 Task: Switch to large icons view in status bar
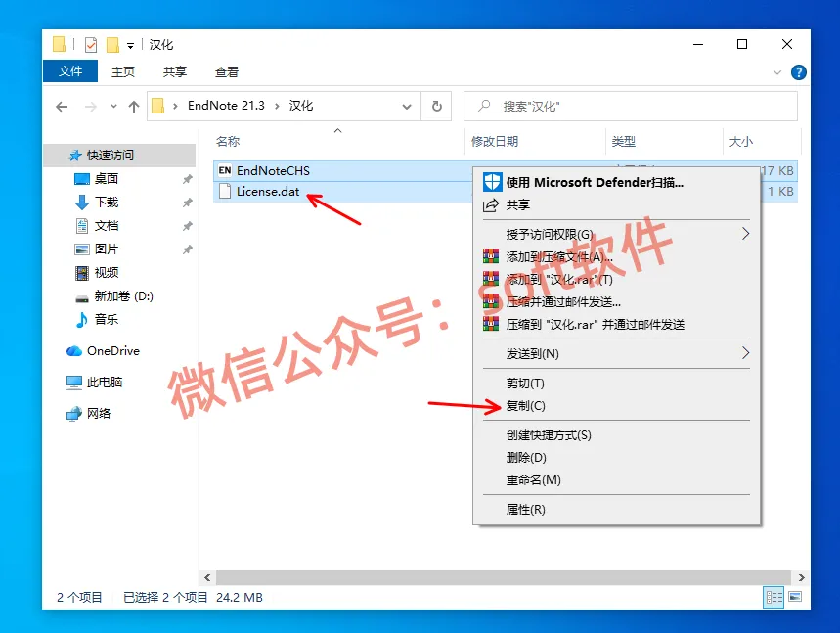[795, 597]
